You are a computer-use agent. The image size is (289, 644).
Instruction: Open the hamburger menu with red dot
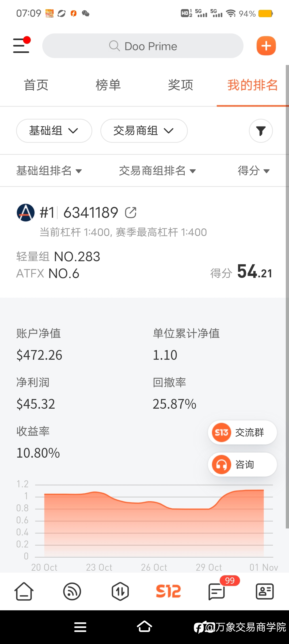[21, 45]
